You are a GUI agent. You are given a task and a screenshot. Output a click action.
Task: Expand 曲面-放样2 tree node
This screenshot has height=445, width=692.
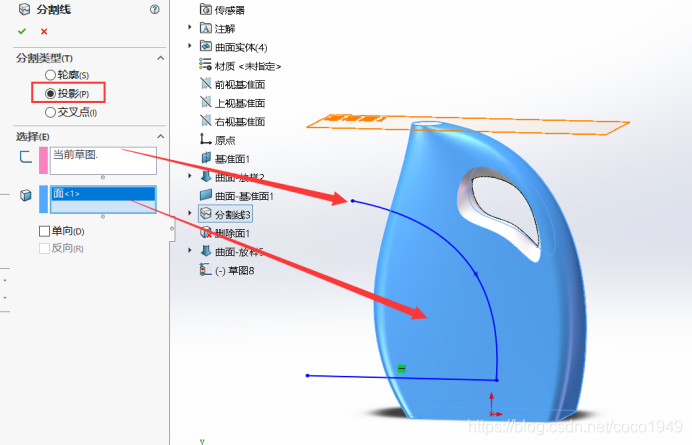click(x=190, y=176)
